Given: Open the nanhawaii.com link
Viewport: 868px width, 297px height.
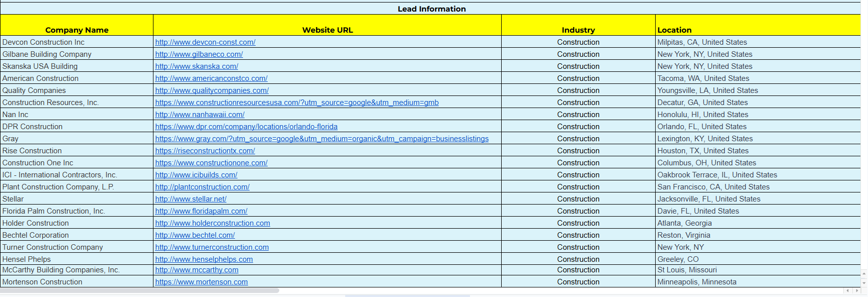Looking at the screenshot, I should (200, 115).
